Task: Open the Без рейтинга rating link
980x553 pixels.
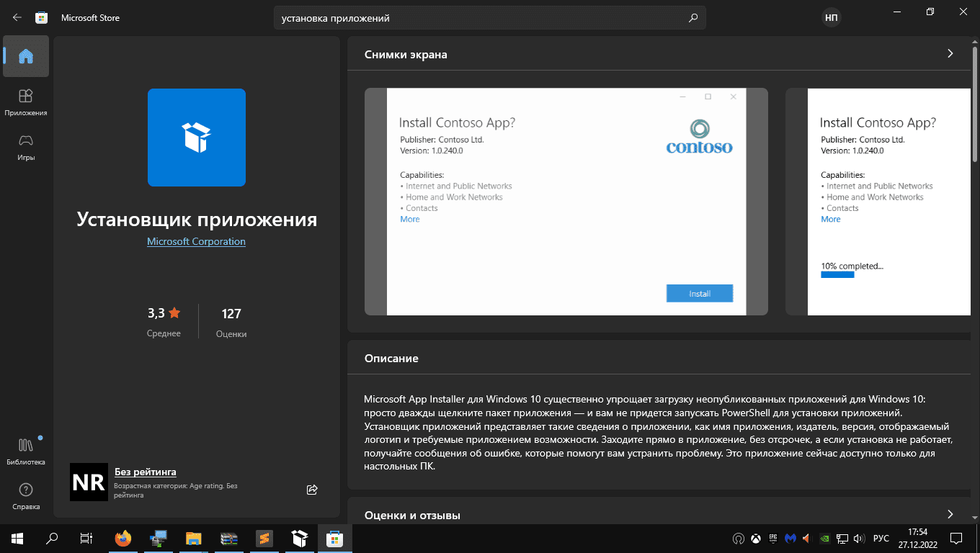Action: (146, 472)
